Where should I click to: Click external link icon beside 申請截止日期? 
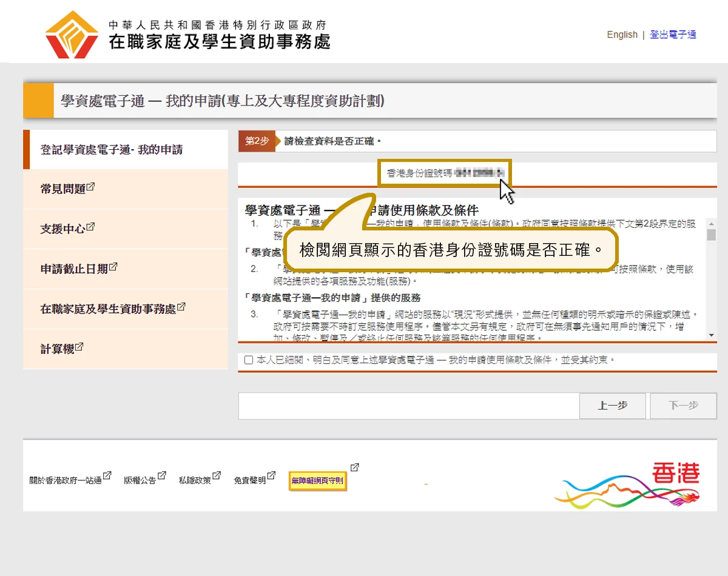[x=113, y=267]
